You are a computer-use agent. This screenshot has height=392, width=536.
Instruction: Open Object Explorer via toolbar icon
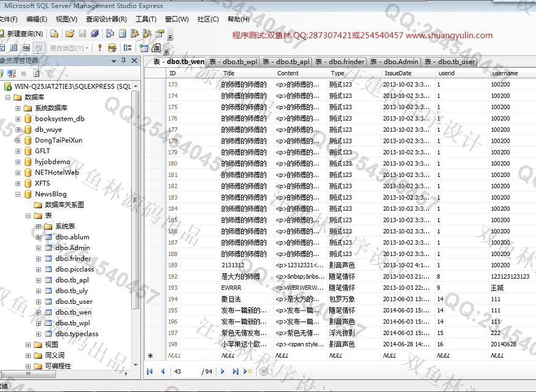(135, 34)
